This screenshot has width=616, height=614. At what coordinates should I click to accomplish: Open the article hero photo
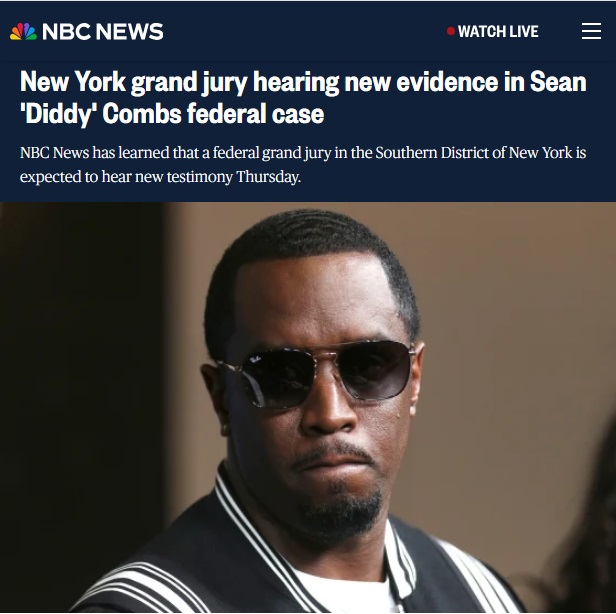(308, 408)
